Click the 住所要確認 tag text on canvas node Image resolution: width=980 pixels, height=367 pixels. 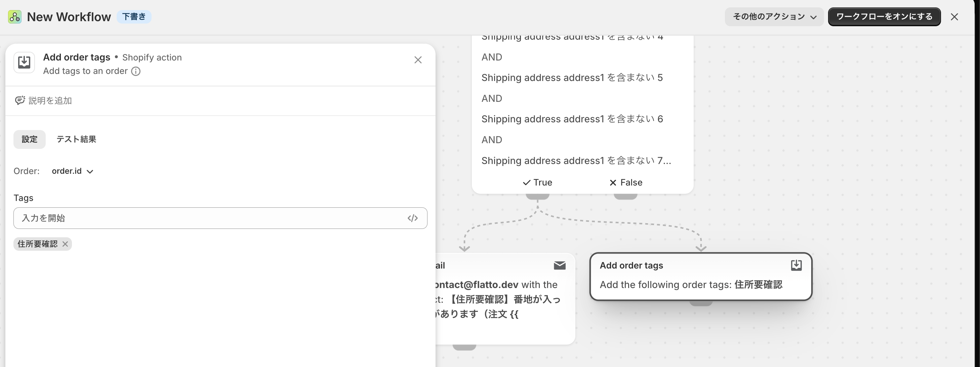tap(758, 285)
